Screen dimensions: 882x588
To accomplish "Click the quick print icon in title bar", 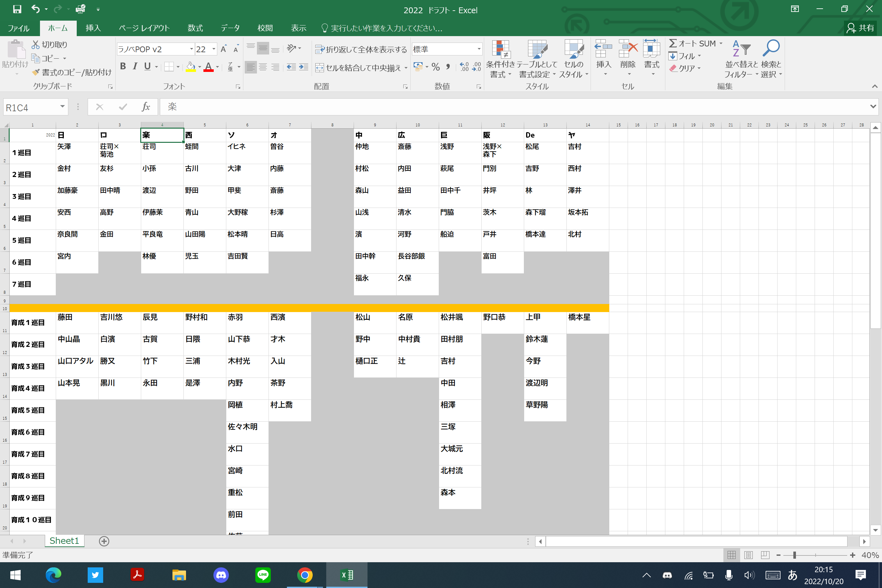I will pos(80,9).
